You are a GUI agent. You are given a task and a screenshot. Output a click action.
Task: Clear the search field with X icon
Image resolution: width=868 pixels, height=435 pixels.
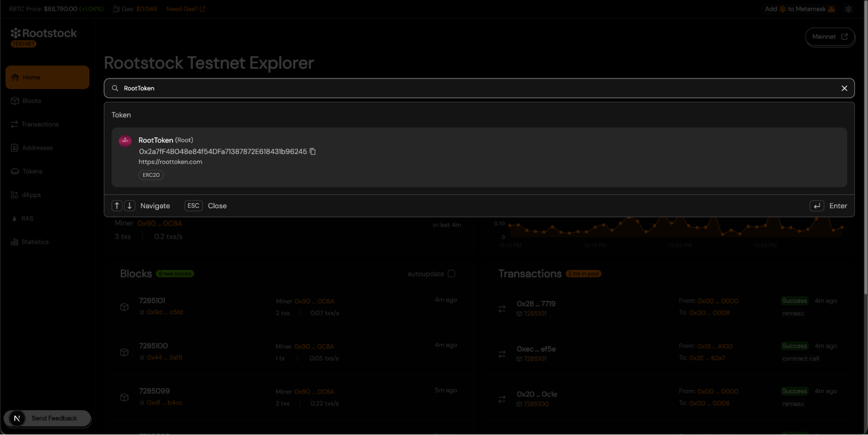[x=844, y=88]
